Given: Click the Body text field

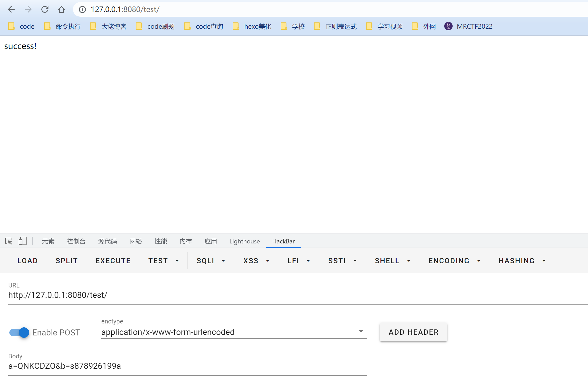Looking at the screenshot, I should coord(187,366).
